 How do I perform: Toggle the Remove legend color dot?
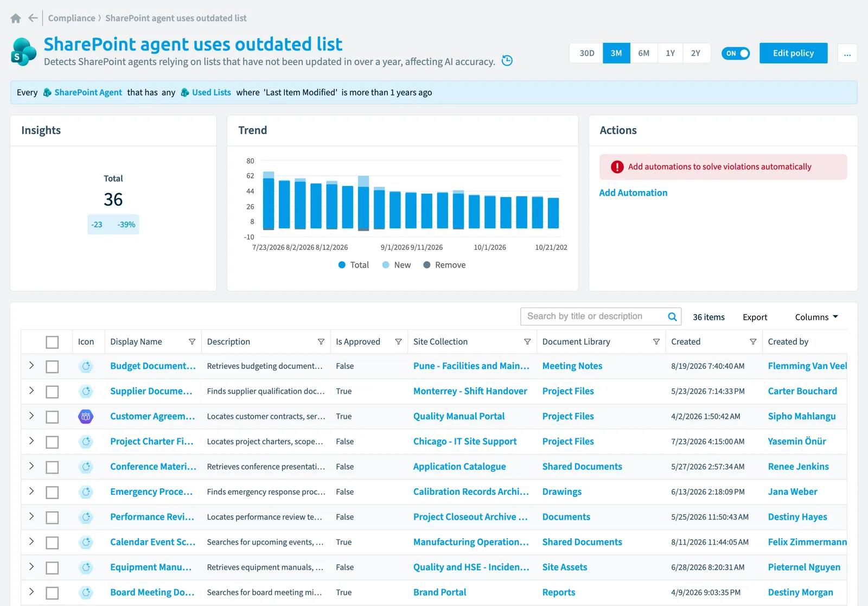point(427,265)
